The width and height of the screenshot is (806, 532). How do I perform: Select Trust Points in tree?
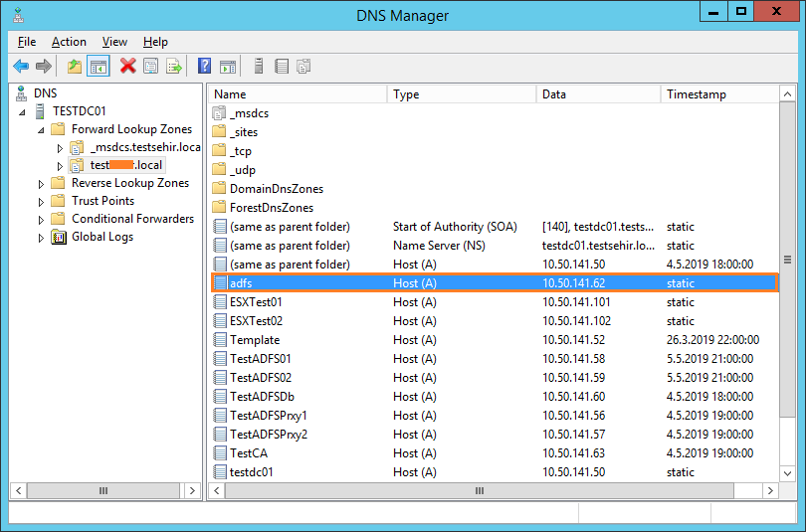[102, 201]
